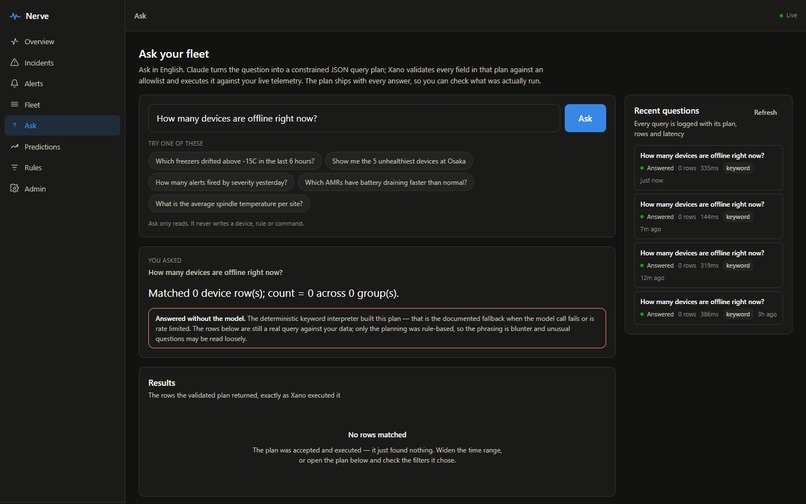Refresh the Recent questions list
Screen dimensions: 806x504
tap(765, 112)
